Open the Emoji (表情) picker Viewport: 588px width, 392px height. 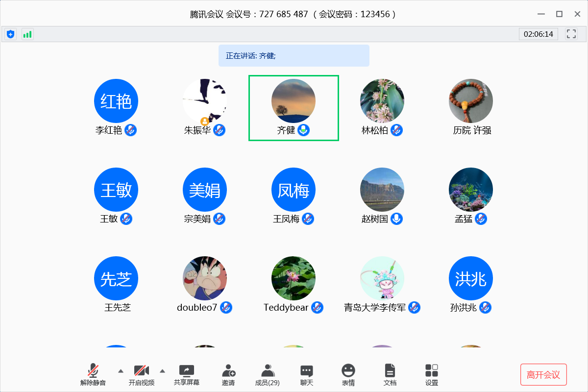348,375
